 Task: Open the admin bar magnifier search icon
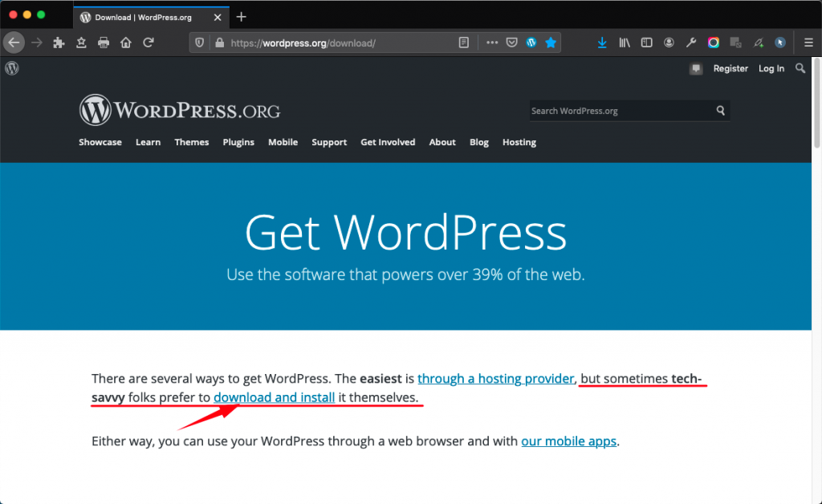tap(800, 69)
